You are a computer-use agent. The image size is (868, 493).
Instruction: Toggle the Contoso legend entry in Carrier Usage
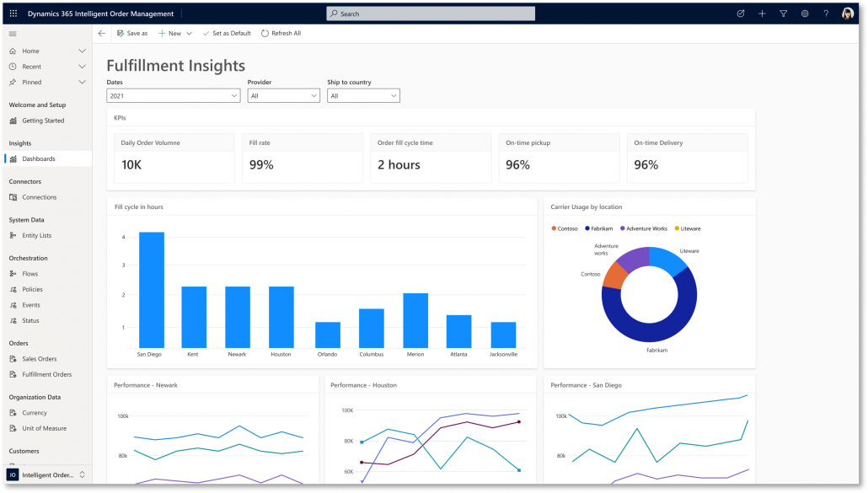click(x=564, y=228)
